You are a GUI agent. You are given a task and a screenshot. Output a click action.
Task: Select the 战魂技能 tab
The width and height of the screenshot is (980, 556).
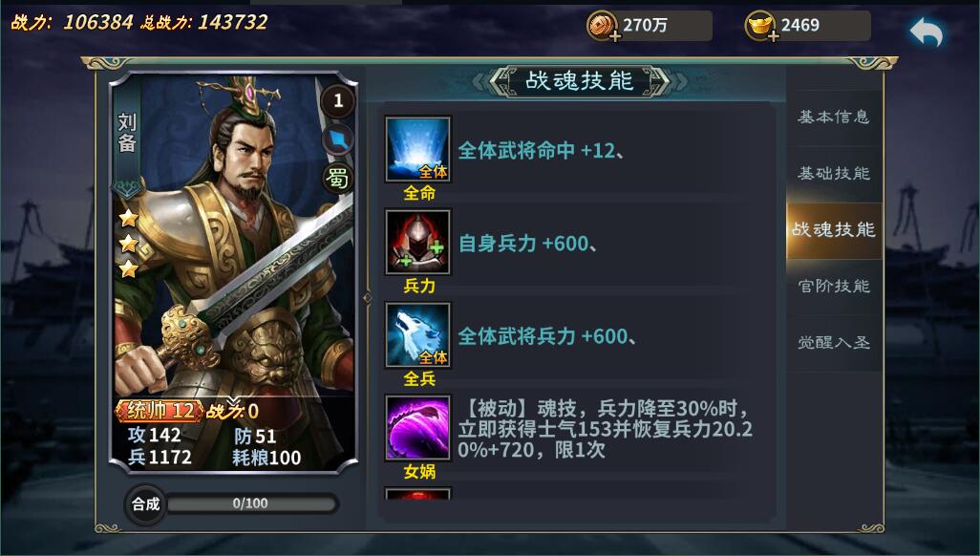coord(834,229)
